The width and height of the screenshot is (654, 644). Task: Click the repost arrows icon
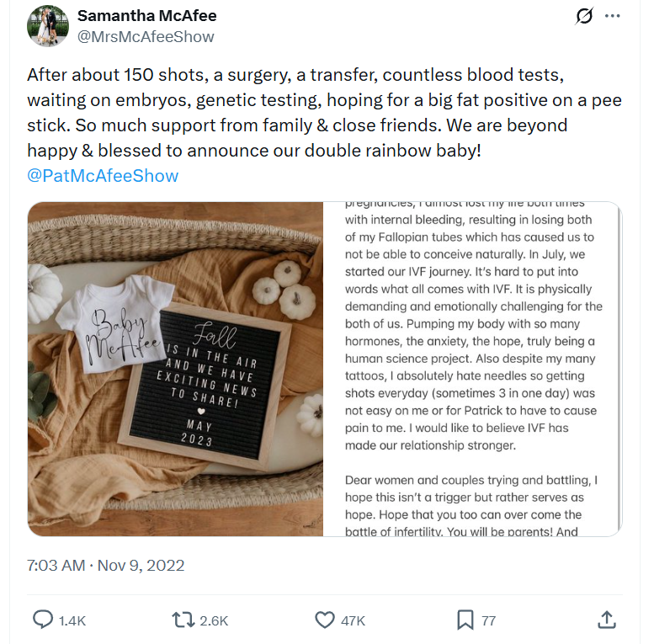tap(182, 620)
